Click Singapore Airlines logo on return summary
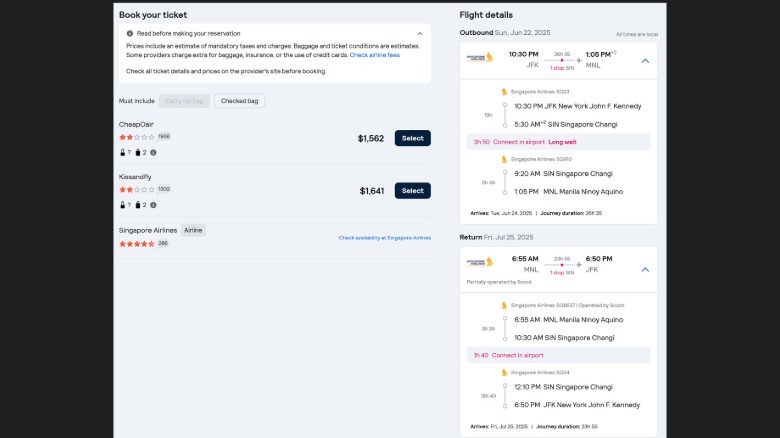The width and height of the screenshot is (780, 438). pos(480,262)
